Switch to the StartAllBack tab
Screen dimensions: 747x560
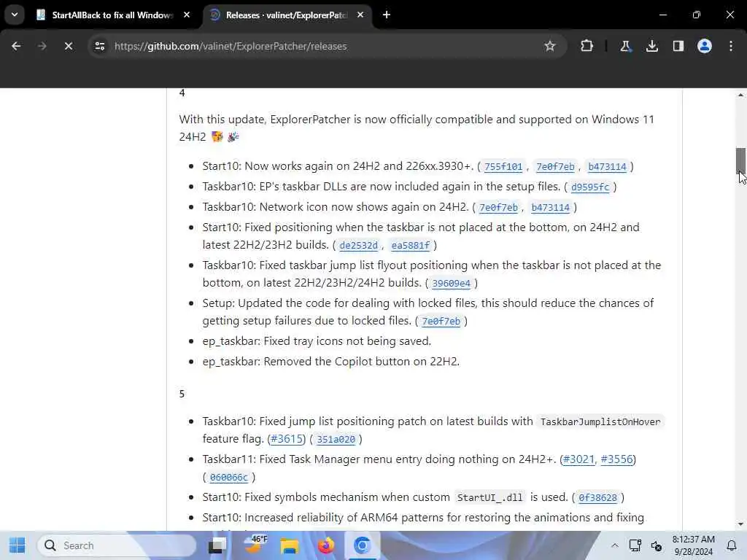click(x=113, y=15)
